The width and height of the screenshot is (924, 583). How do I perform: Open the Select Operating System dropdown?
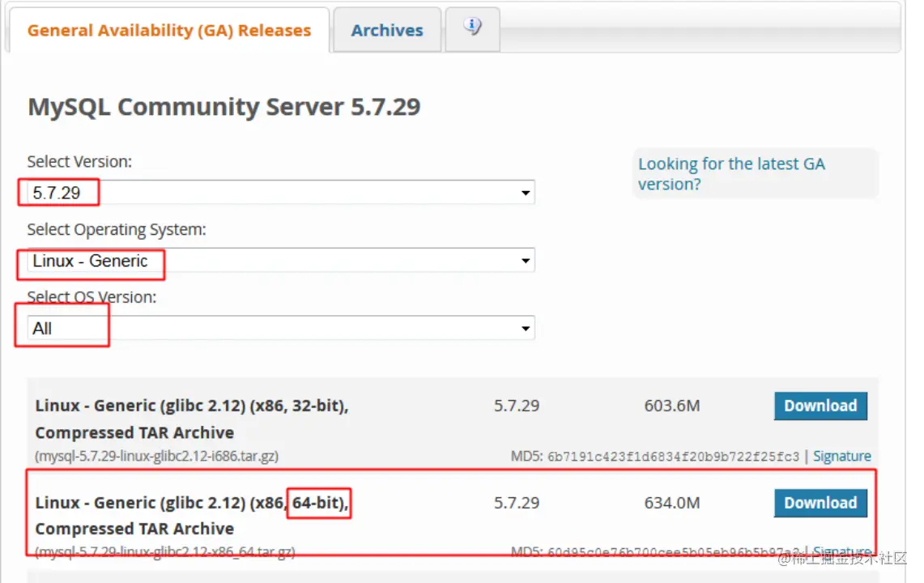click(280, 260)
